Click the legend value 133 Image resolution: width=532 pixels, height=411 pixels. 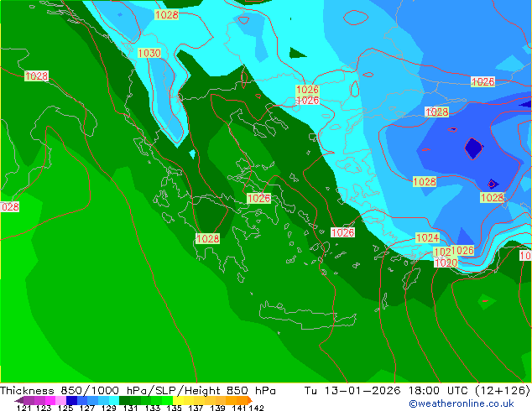click(x=153, y=408)
